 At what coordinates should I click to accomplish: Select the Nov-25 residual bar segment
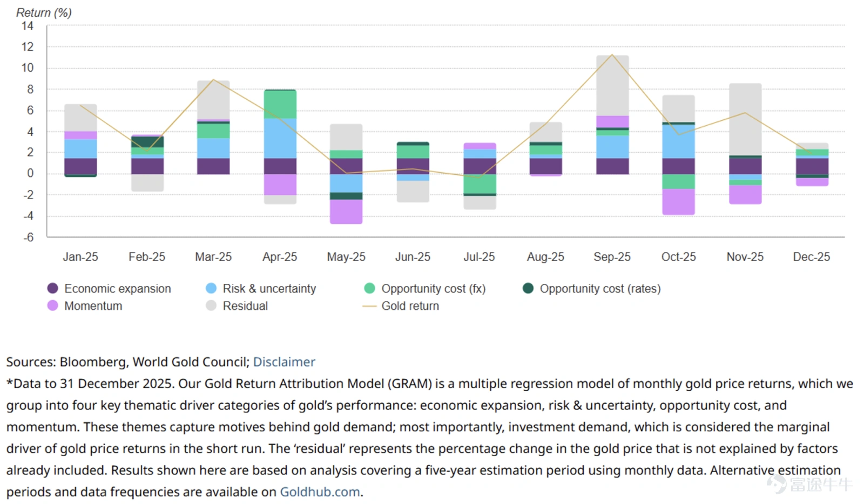pyautogui.click(x=745, y=119)
